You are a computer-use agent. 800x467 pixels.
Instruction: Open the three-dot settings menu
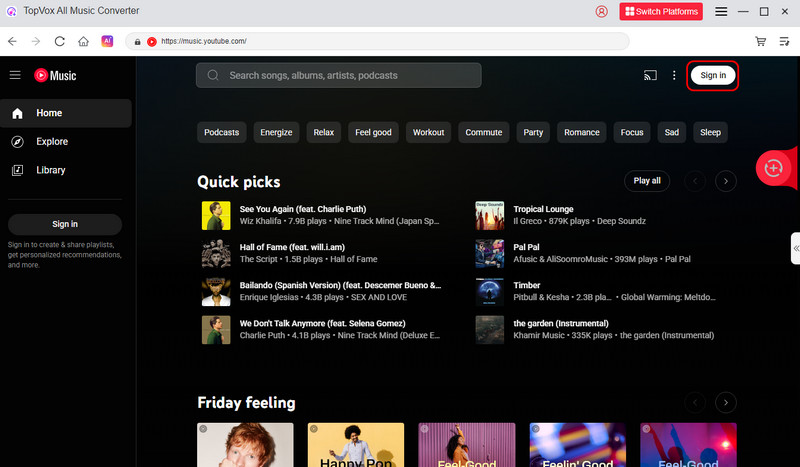[674, 76]
